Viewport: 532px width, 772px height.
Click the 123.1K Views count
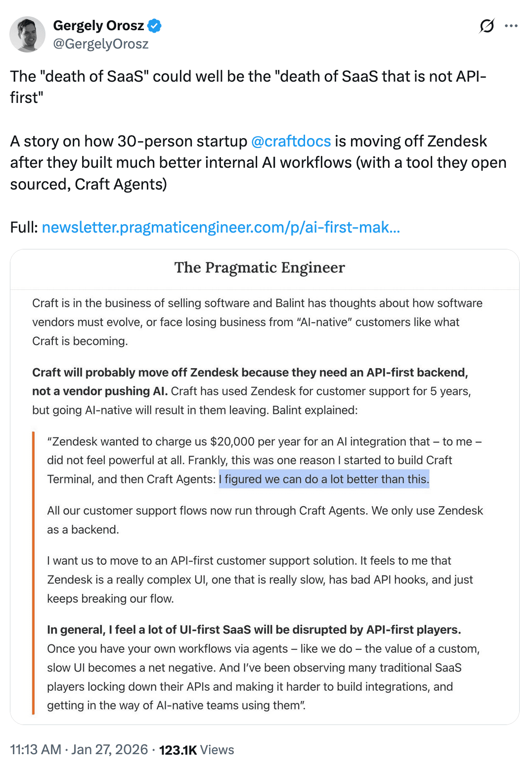(x=196, y=750)
